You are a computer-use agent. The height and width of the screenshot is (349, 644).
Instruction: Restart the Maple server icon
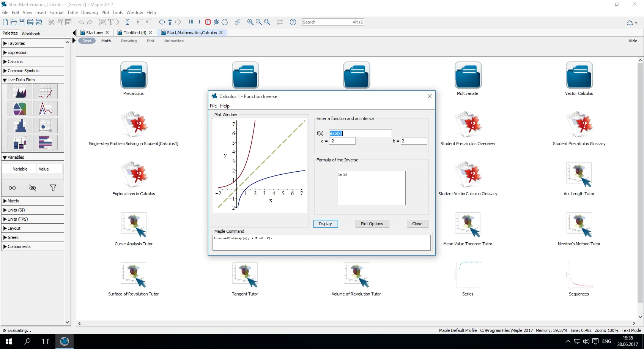(225, 22)
